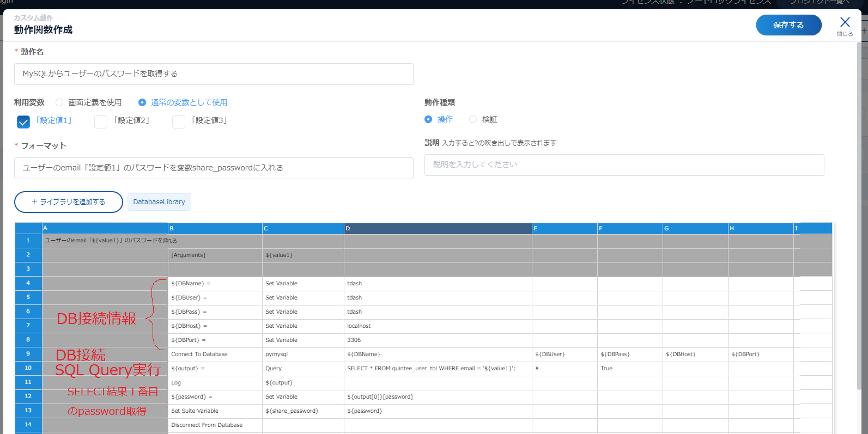The height and width of the screenshot is (434, 868).
Task: Select column B header
Action: (x=215, y=228)
